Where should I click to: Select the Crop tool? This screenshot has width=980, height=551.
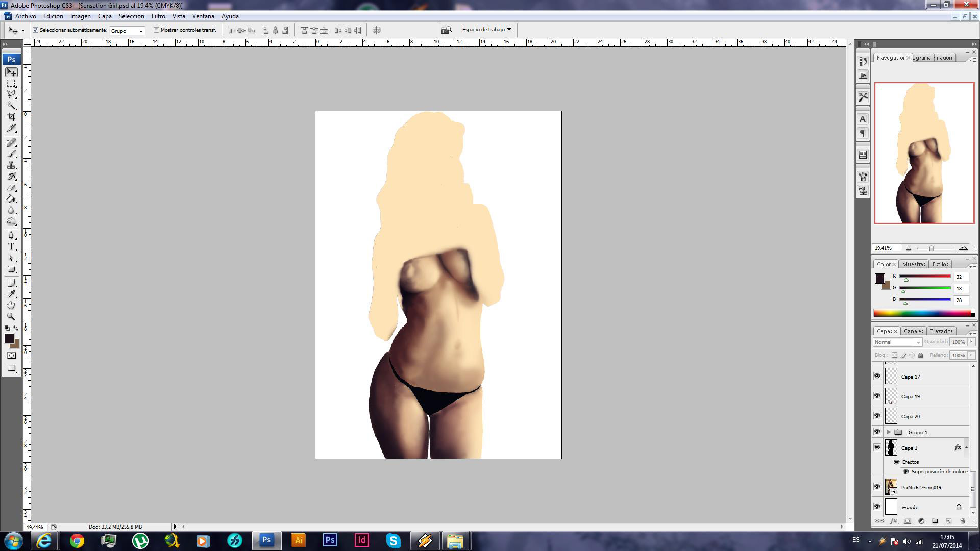click(x=11, y=117)
